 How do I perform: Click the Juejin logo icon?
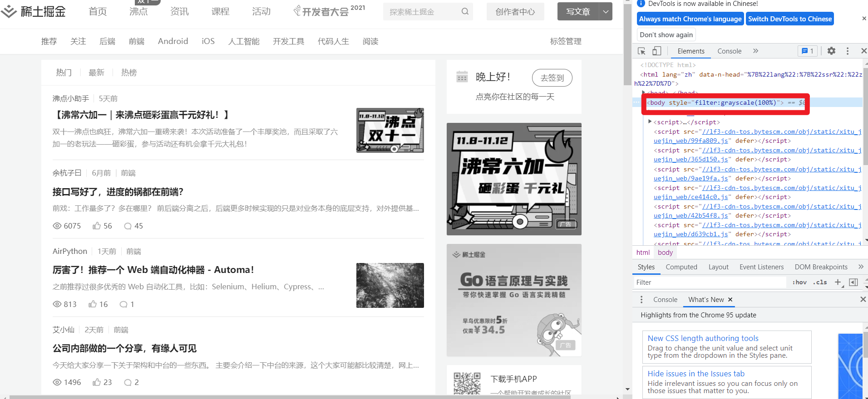click(x=9, y=12)
